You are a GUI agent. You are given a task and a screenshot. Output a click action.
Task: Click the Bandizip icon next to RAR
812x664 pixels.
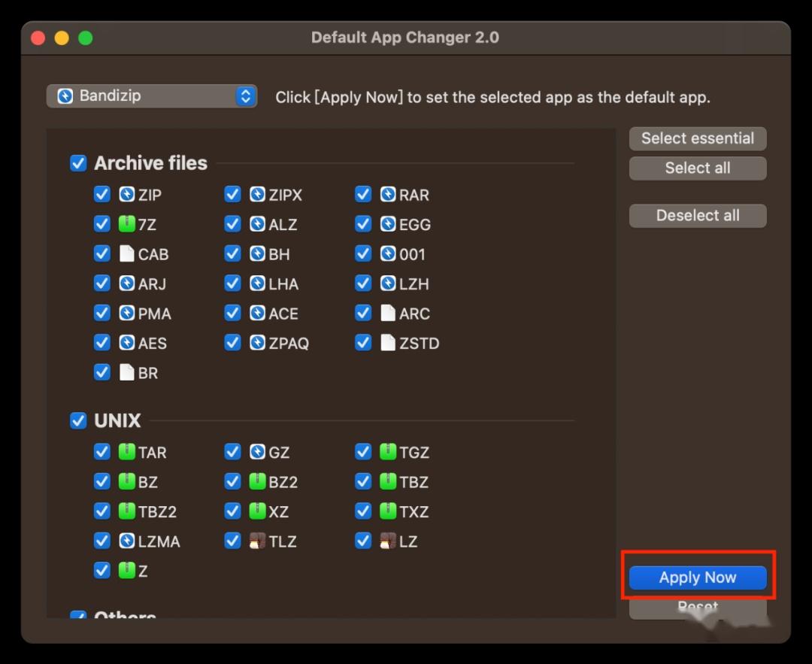coord(387,195)
